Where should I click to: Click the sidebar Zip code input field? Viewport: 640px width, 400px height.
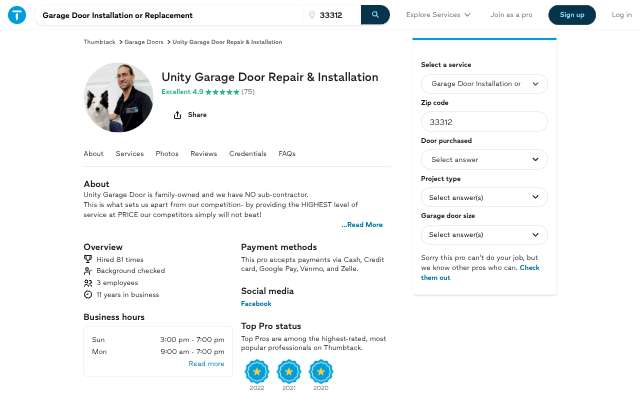[x=484, y=122]
